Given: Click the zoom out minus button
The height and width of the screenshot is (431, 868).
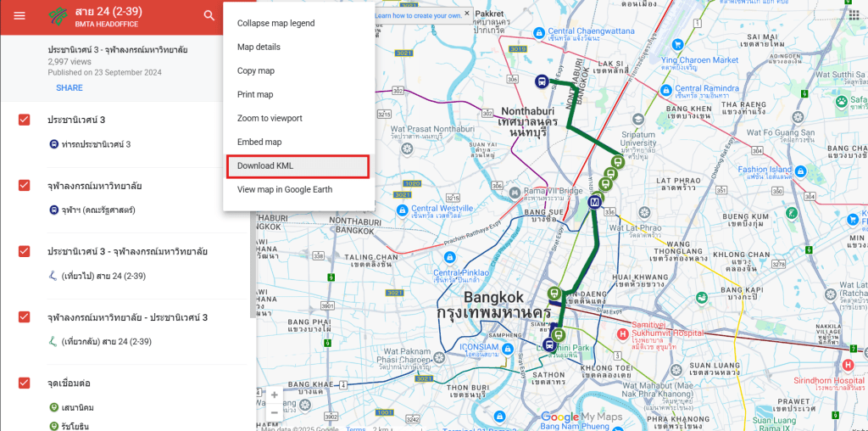Looking at the screenshot, I should (x=275, y=412).
